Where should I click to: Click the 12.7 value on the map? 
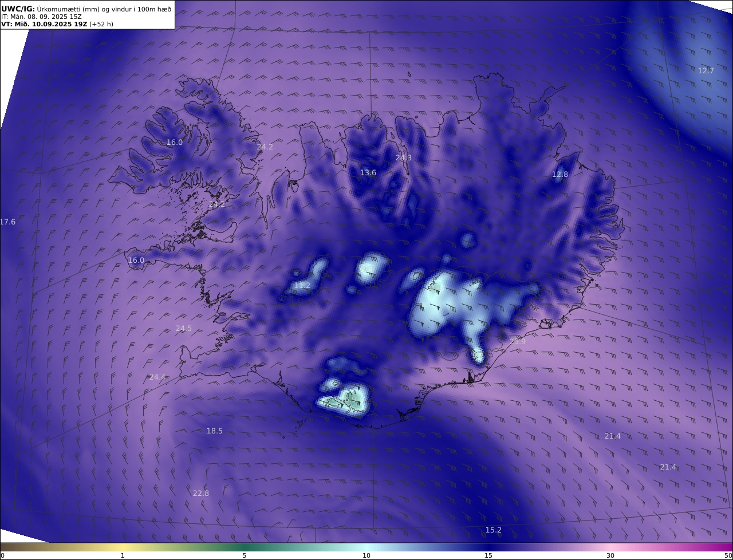706,70
